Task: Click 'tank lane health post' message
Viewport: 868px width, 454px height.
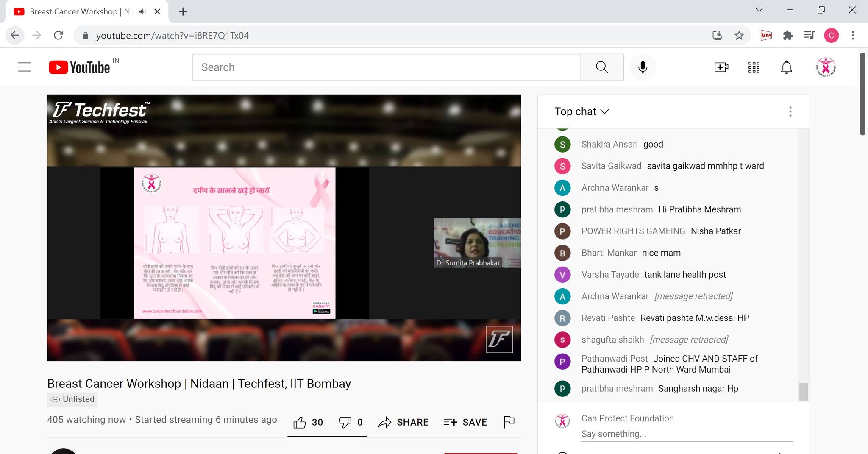Action: point(685,274)
